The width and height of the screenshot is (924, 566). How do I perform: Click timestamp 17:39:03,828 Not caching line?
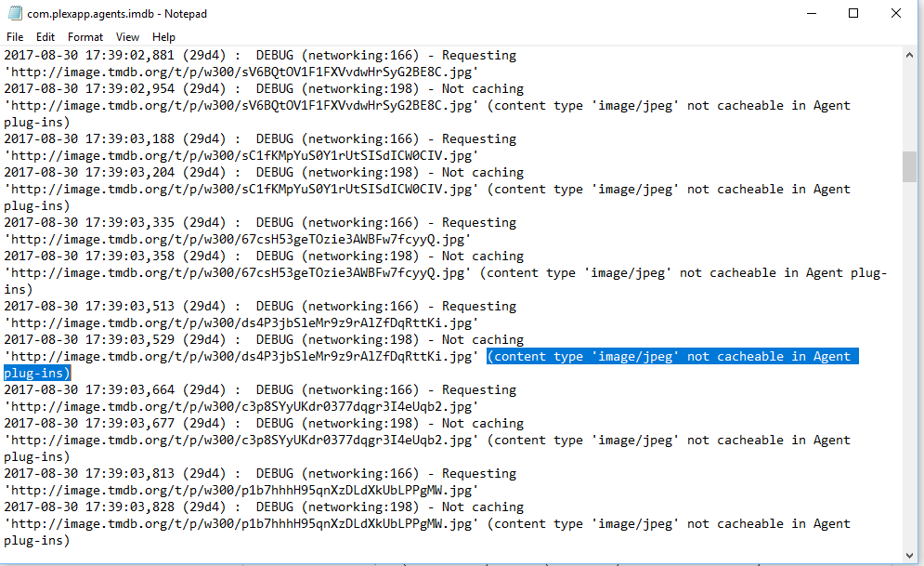click(x=264, y=507)
